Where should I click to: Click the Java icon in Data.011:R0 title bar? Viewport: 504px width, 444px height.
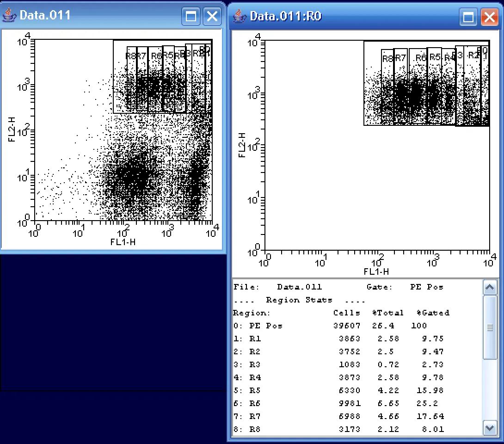point(240,16)
